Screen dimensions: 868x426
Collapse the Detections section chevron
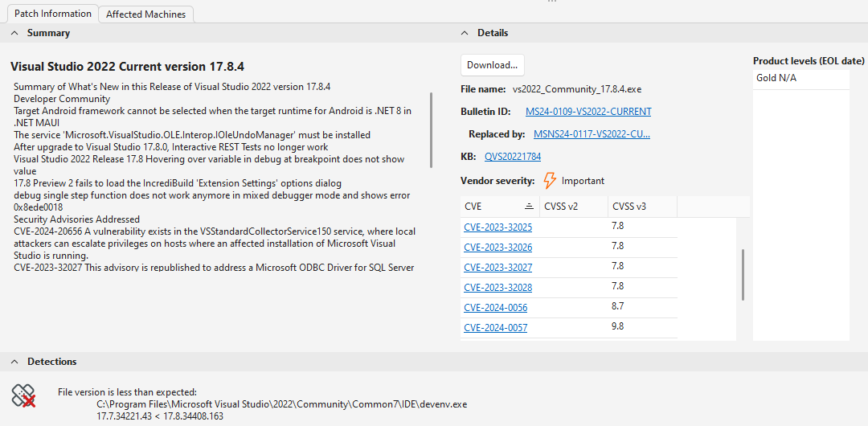14,362
